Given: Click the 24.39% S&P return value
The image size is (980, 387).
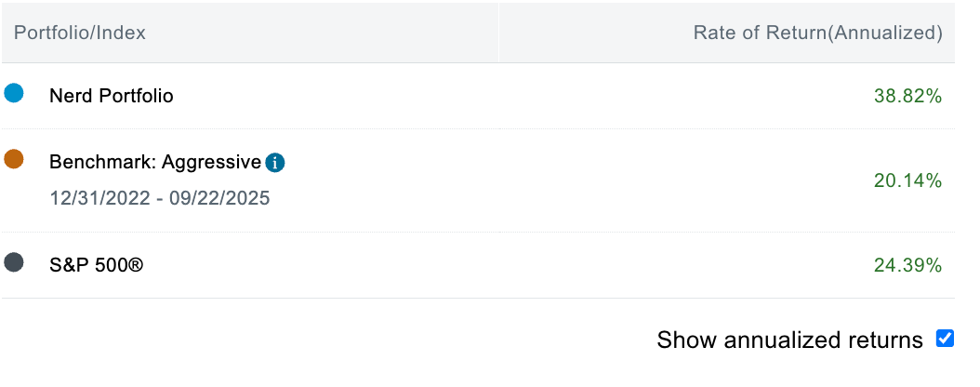Looking at the screenshot, I should click(x=907, y=266).
